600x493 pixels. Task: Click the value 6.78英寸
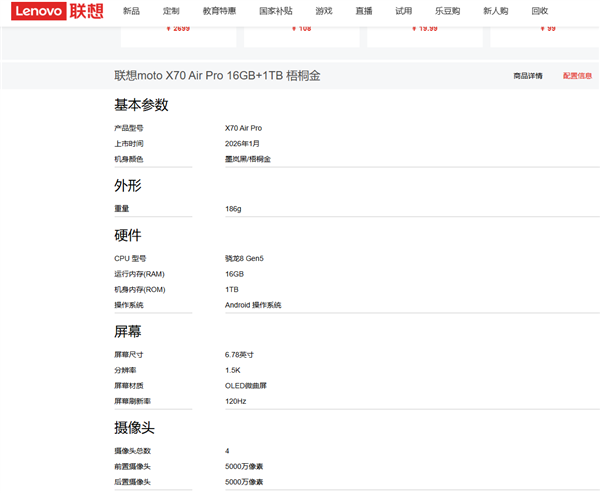click(x=239, y=355)
